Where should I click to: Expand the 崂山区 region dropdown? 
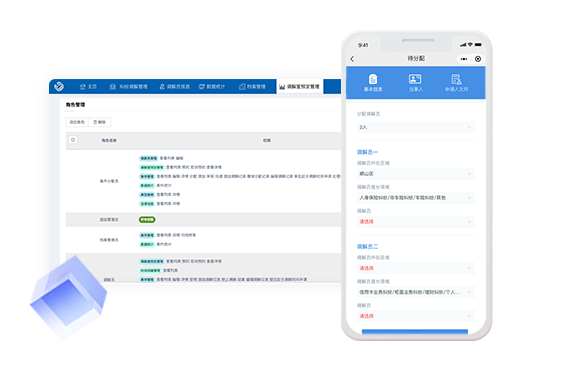pos(416,174)
